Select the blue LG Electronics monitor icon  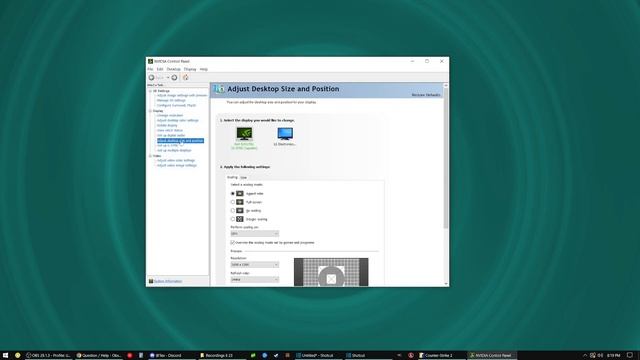(285, 134)
